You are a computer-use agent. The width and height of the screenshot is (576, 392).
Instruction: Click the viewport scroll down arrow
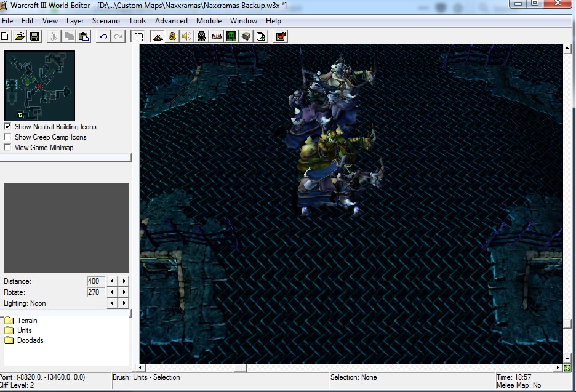pos(567,359)
